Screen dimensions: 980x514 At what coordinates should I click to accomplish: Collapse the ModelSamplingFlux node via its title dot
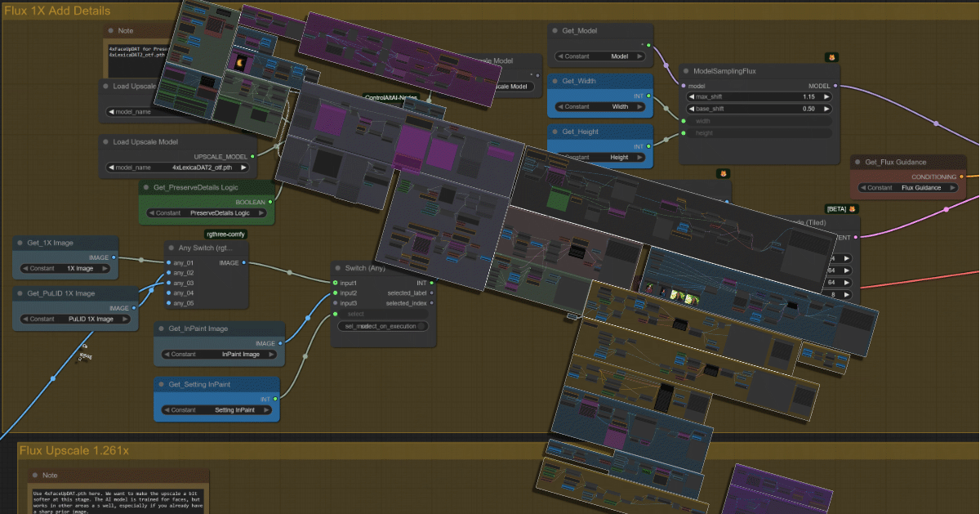(686, 71)
